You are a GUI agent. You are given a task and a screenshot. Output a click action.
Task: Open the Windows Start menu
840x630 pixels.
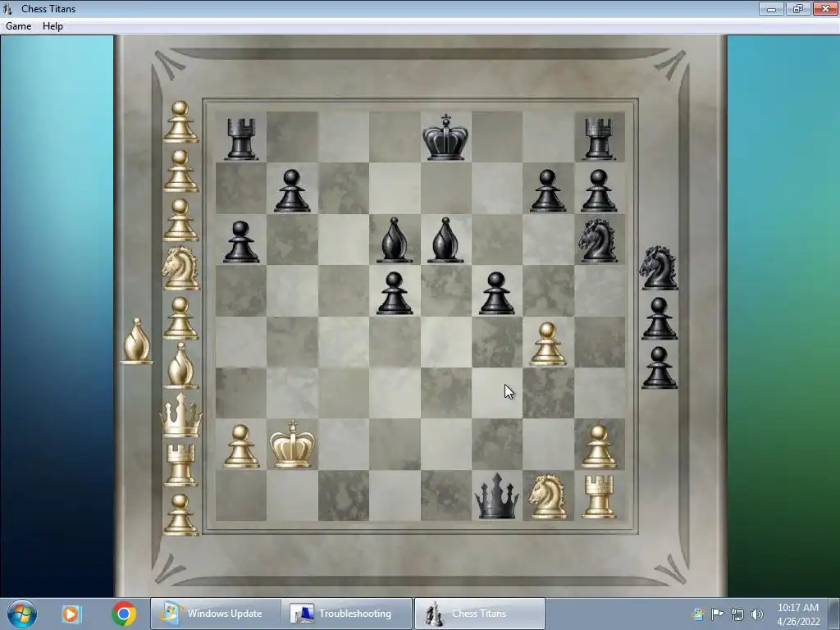pos(22,614)
